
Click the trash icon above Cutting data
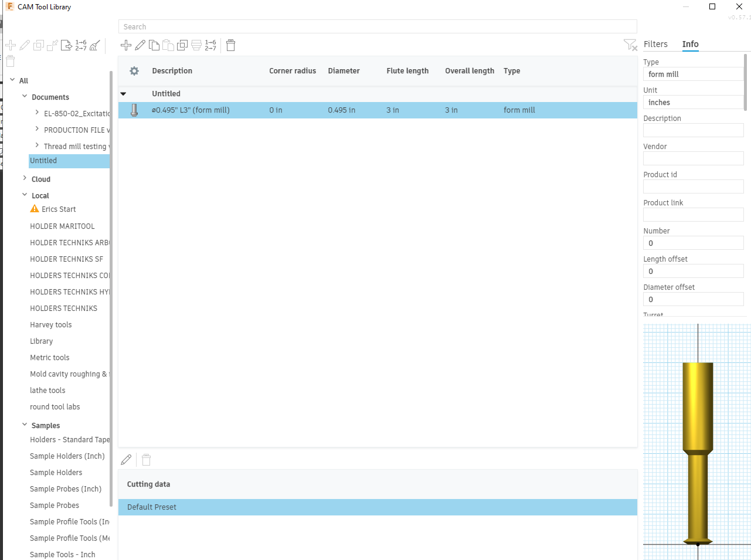147,460
